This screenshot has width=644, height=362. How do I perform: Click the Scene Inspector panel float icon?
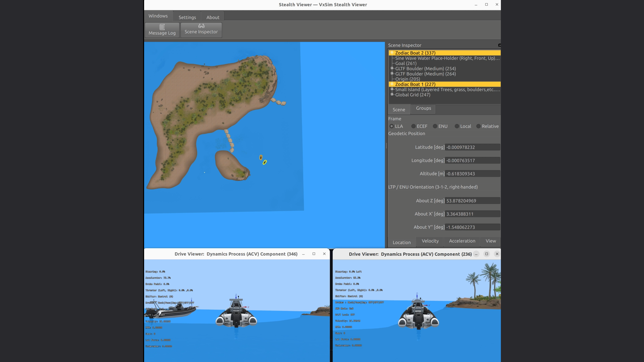[499, 45]
